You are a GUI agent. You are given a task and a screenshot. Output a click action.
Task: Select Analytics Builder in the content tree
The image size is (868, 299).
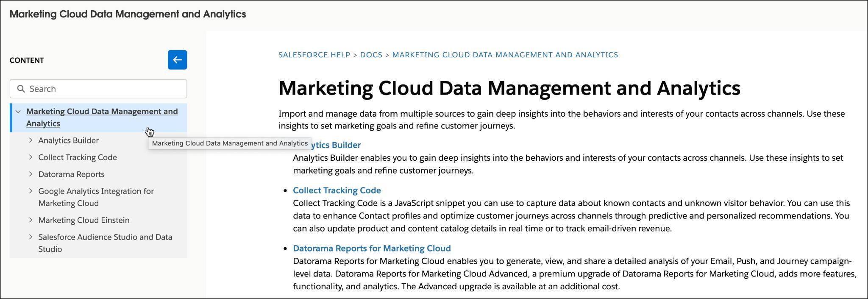click(69, 140)
